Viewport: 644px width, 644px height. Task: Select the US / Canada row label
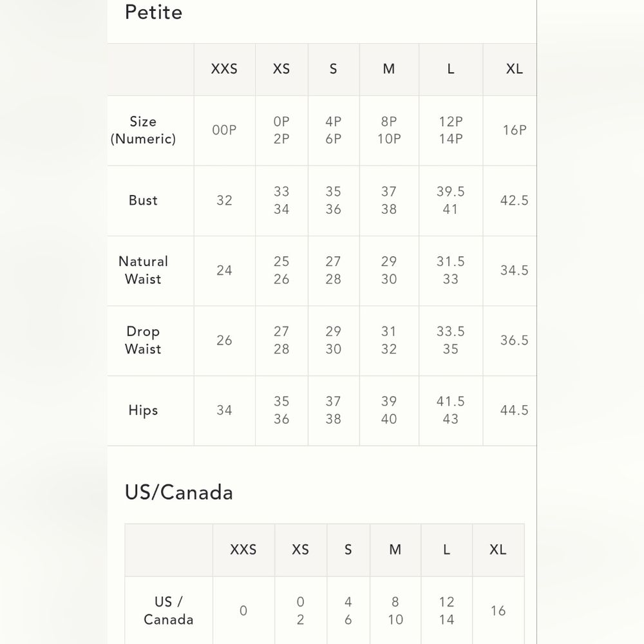pyautogui.click(x=168, y=611)
